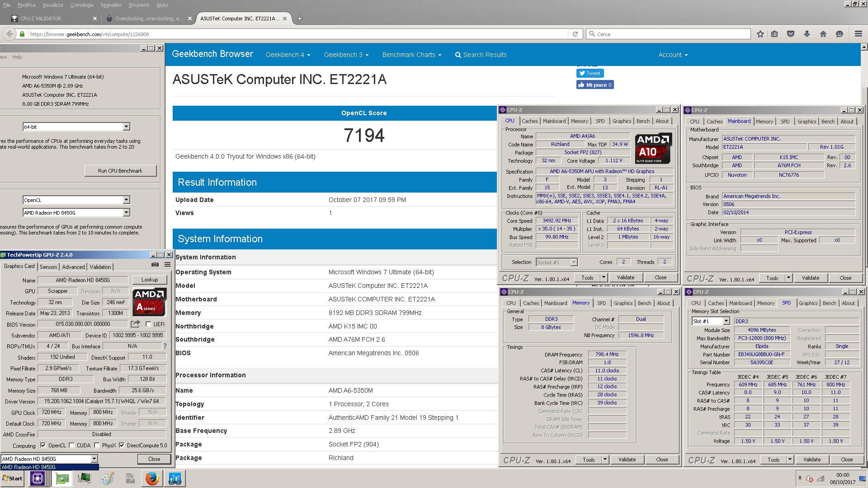Image resolution: width=868 pixels, height=488 pixels.
Task: Open the Firefox downloads arrow icon
Action: (807, 34)
